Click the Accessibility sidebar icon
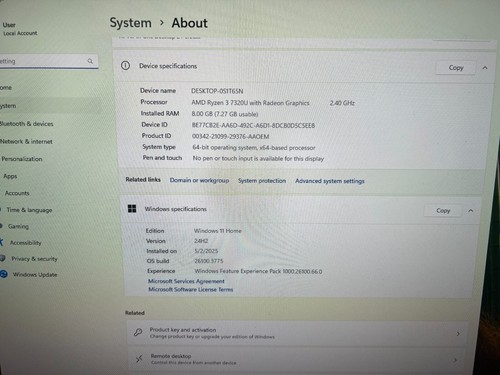The width and height of the screenshot is (500, 375). coord(2,242)
